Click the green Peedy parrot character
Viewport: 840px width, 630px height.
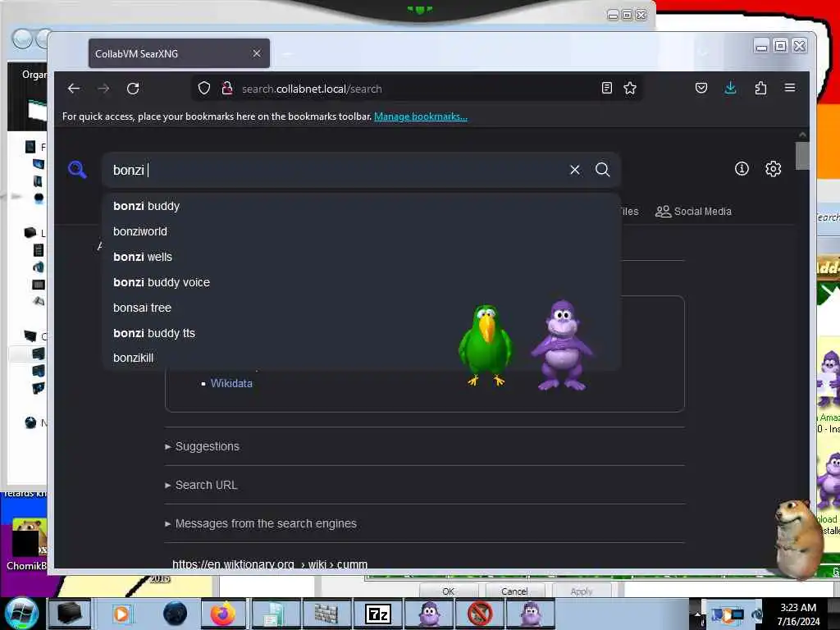click(x=485, y=345)
